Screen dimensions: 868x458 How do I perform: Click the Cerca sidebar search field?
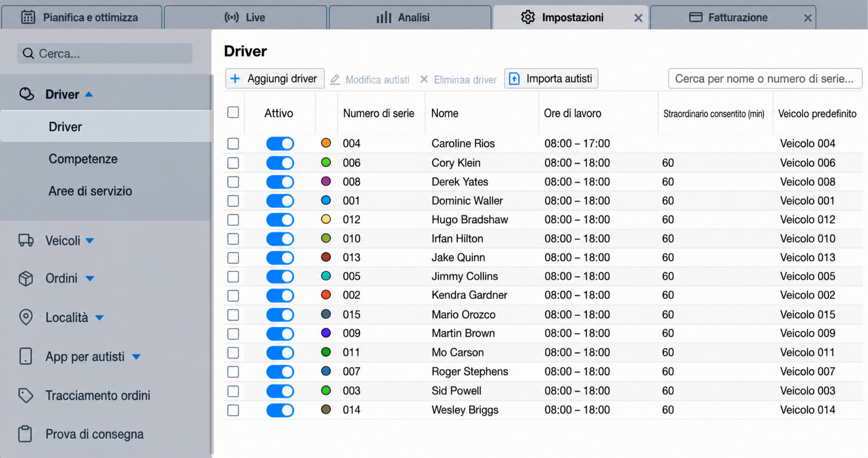coord(104,53)
